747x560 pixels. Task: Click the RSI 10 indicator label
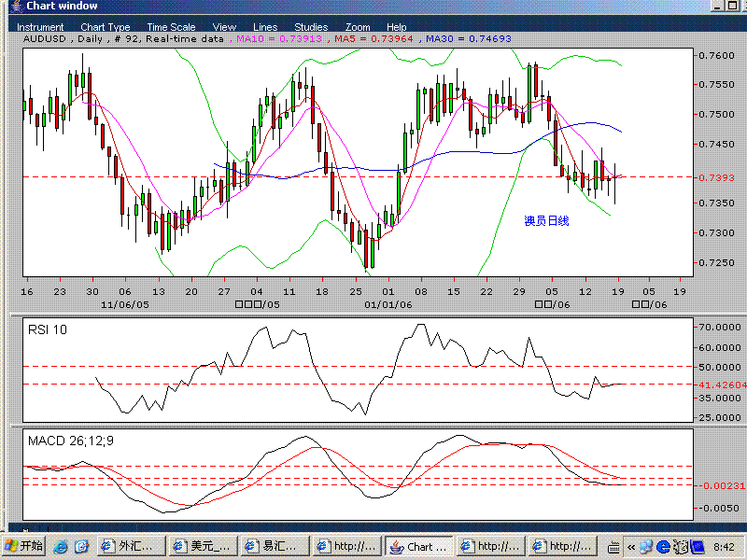click(x=48, y=329)
